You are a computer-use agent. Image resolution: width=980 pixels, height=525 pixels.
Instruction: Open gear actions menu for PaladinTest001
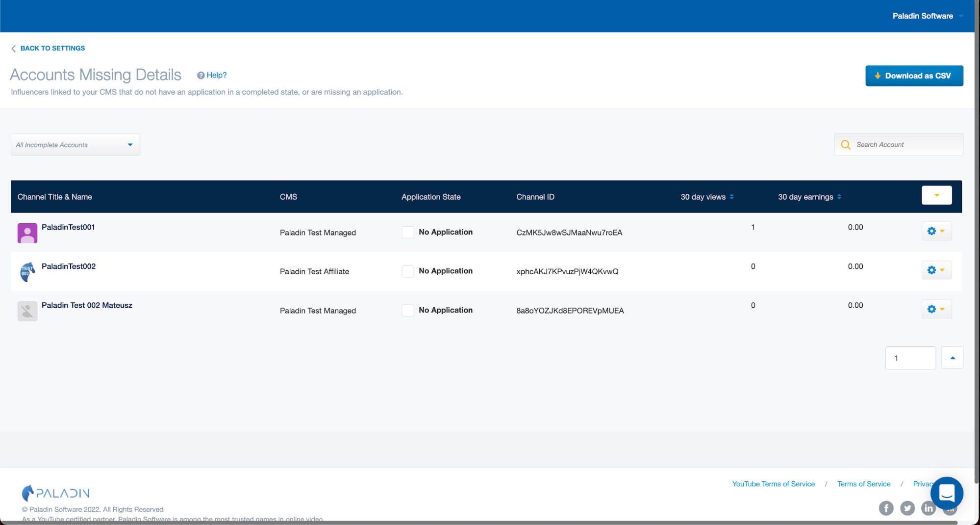point(936,231)
